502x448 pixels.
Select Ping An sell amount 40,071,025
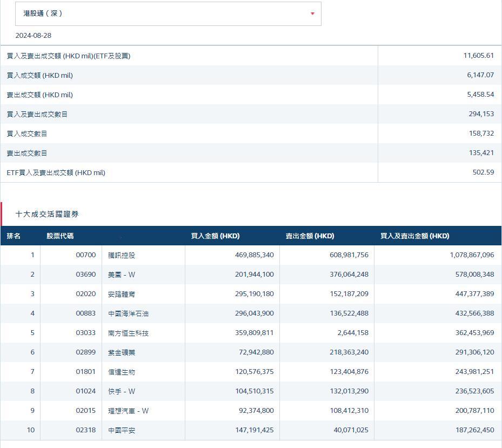[x=351, y=430]
